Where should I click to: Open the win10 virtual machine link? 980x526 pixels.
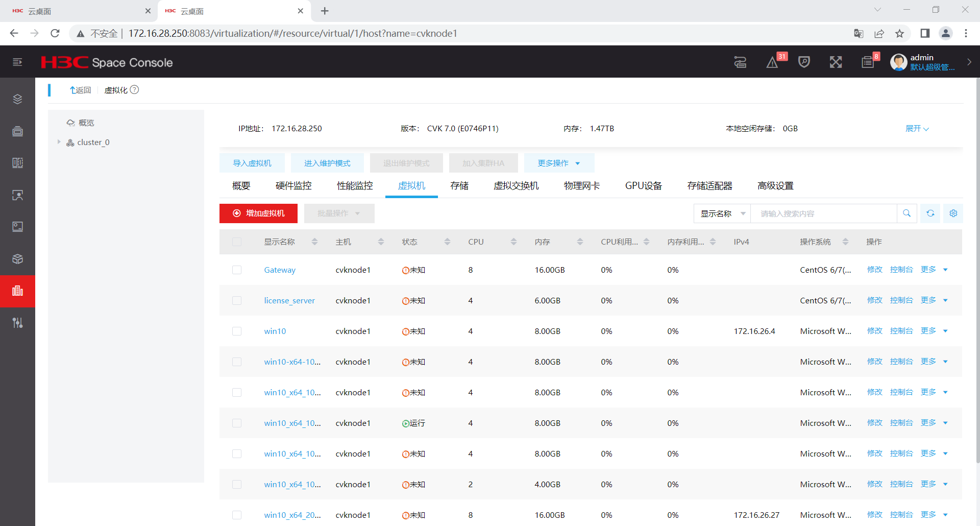(x=275, y=331)
